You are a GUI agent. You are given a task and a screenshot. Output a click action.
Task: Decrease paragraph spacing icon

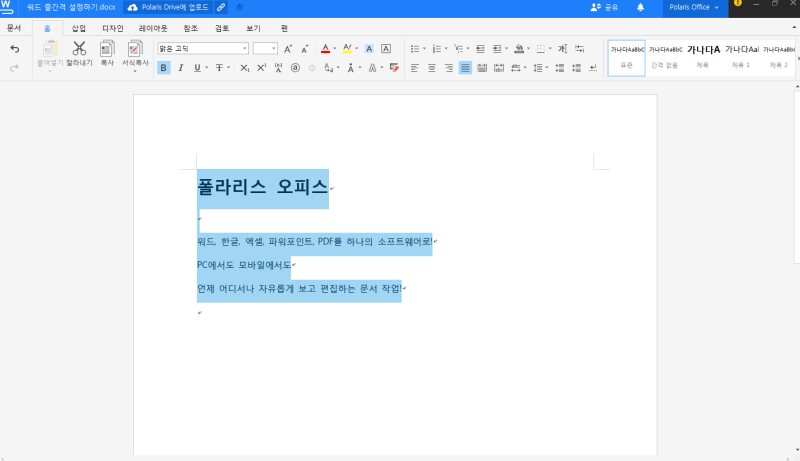[x=577, y=68]
